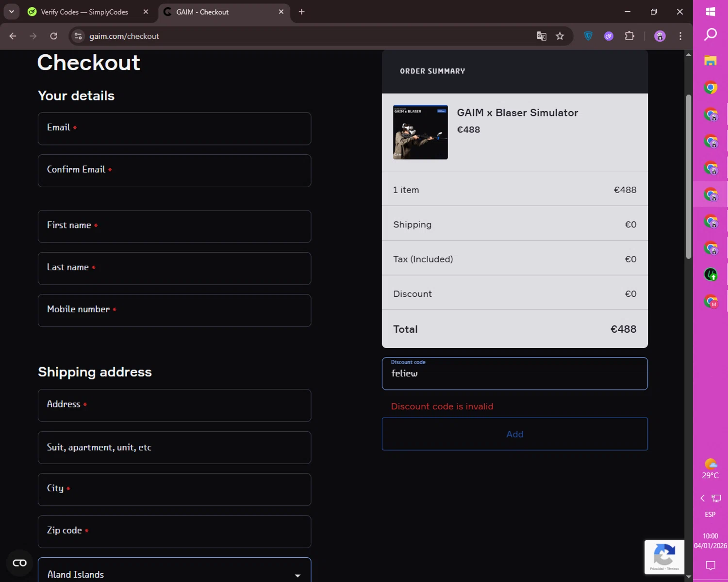Bookmark this page with the star icon
728x582 pixels.
click(x=560, y=36)
